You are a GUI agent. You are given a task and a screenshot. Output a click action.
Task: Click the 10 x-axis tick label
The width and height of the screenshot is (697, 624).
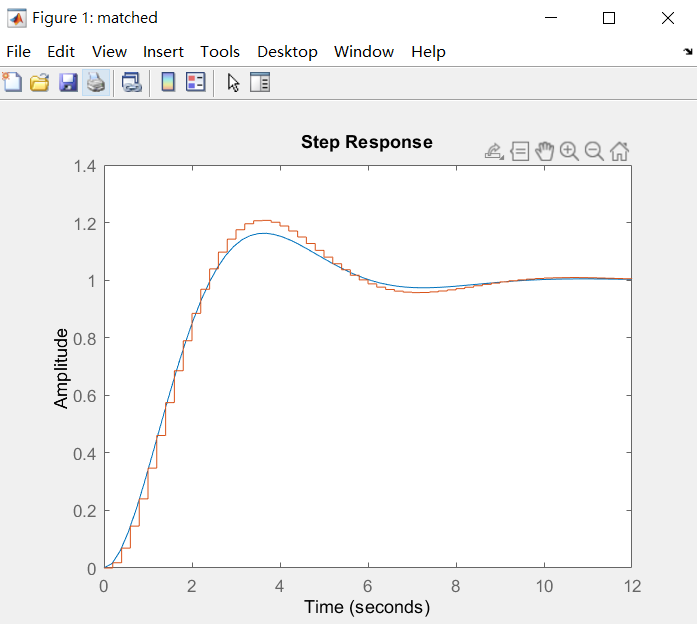[x=544, y=586]
